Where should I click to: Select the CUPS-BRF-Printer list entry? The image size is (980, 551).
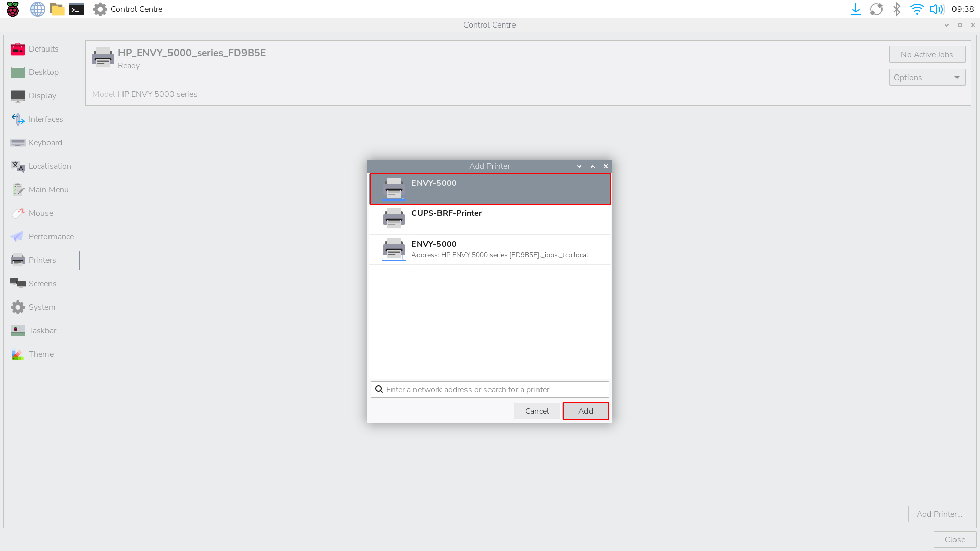pos(490,219)
